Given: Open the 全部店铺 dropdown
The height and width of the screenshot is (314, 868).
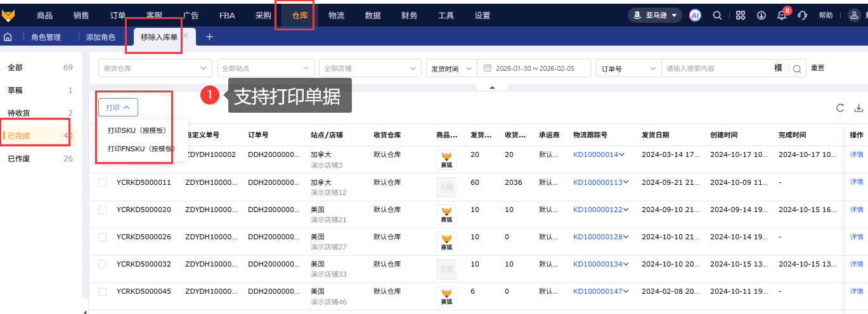Looking at the screenshot, I should [x=370, y=68].
